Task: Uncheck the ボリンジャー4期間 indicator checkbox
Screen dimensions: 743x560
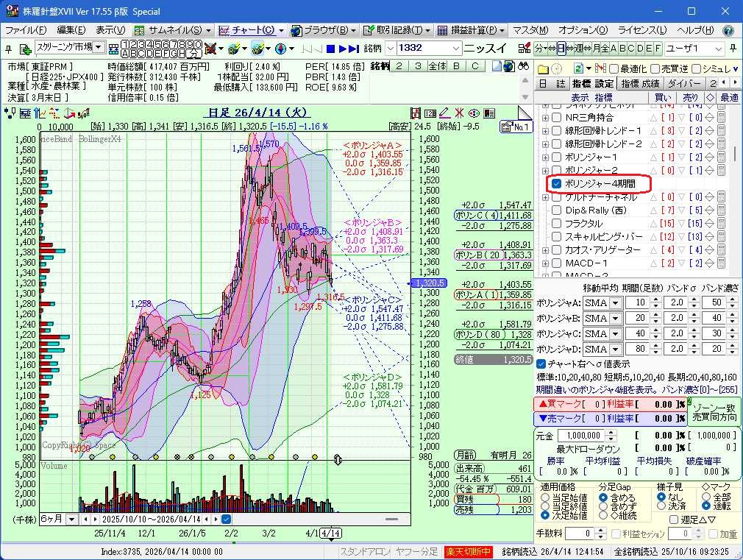Action: pyautogui.click(x=557, y=183)
